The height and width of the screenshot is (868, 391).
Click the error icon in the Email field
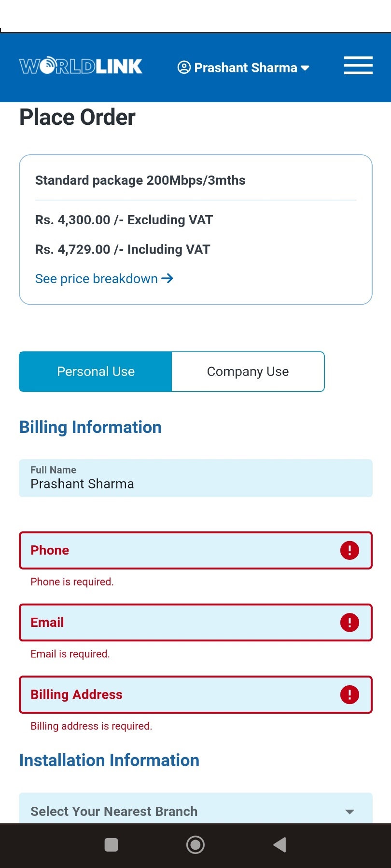pos(349,622)
